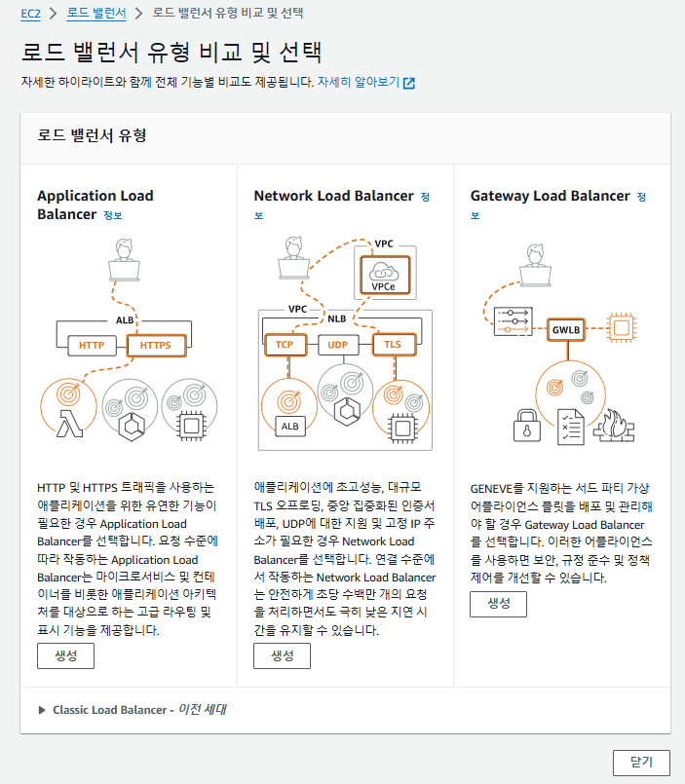Screen dimensions: 685x784
Task: Open 정보 link for Network Load Balancer
Action: (425, 197)
